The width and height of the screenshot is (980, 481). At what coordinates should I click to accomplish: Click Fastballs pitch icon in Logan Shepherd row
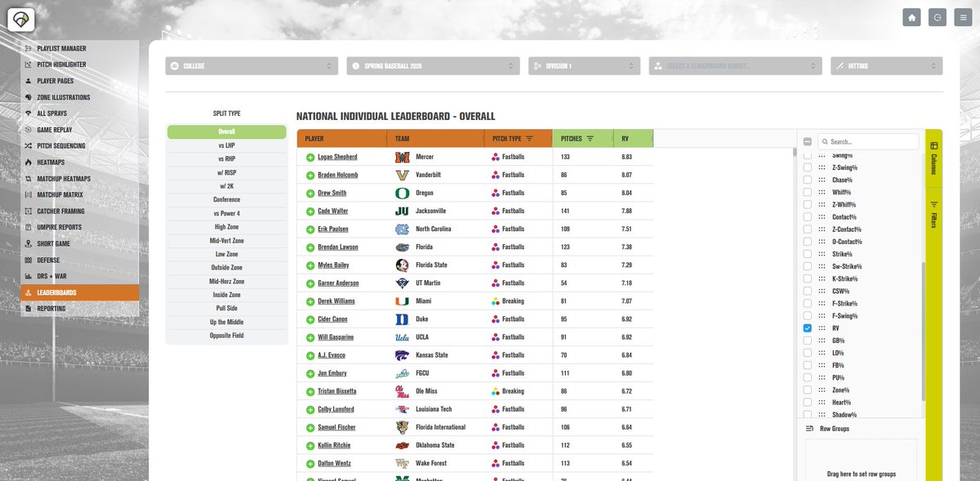(496, 157)
